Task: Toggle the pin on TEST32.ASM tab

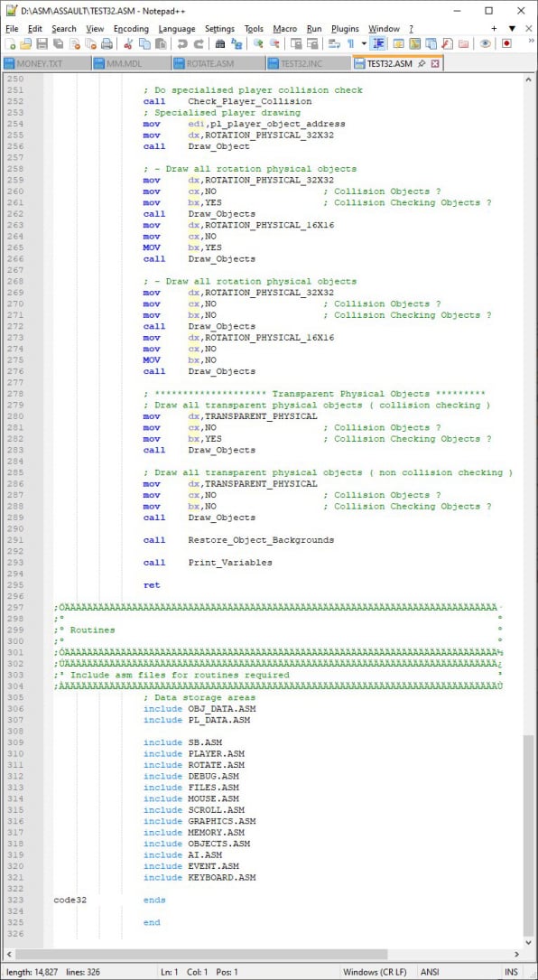Action: [422, 64]
